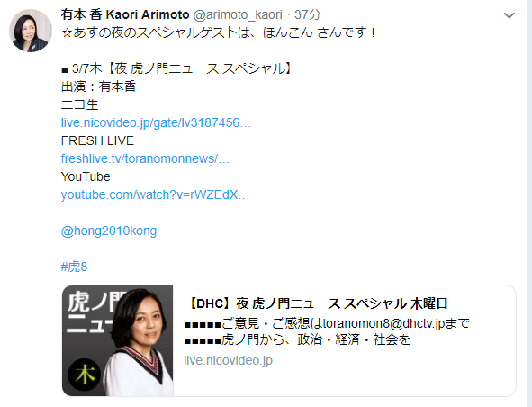
Task: Click the 【DHC】夜 虎ノ門ニュース card title
Action: click(x=316, y=303)
